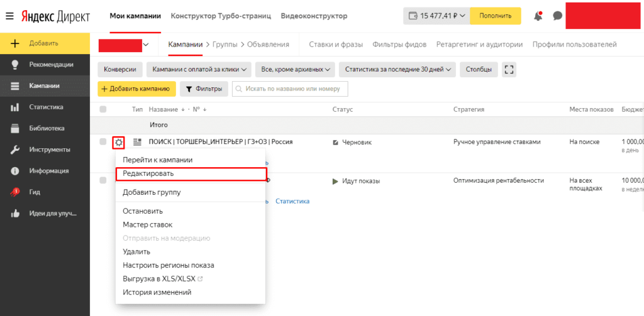The image size is (644, 316).
Task: Open Все, кроме архивных dropdown
Action: [295, 69]
